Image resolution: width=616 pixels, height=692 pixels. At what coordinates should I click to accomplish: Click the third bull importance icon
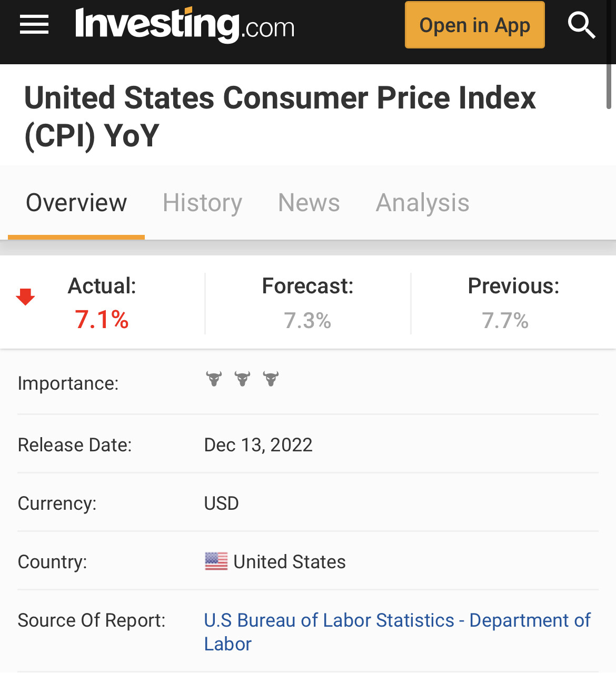click(271, 378)
